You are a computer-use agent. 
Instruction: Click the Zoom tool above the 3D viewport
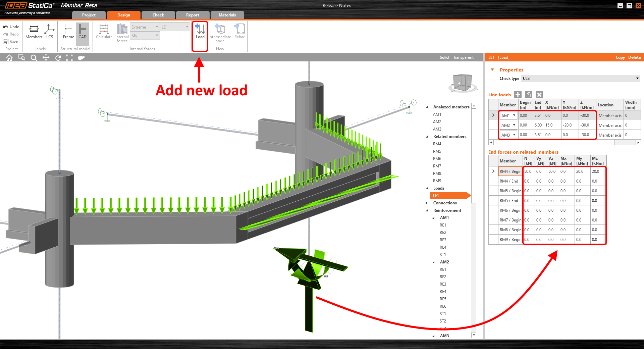pos(34,57)
